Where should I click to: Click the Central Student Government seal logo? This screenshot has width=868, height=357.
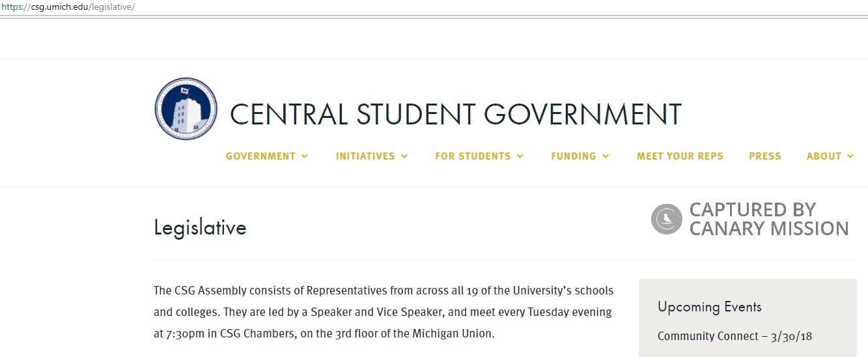[x=186, y=109]
